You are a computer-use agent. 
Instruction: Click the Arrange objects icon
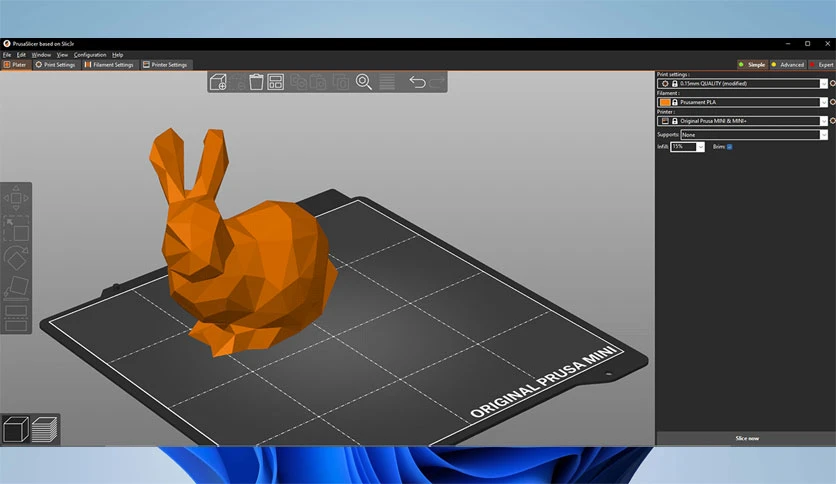(x=276, y=82)
